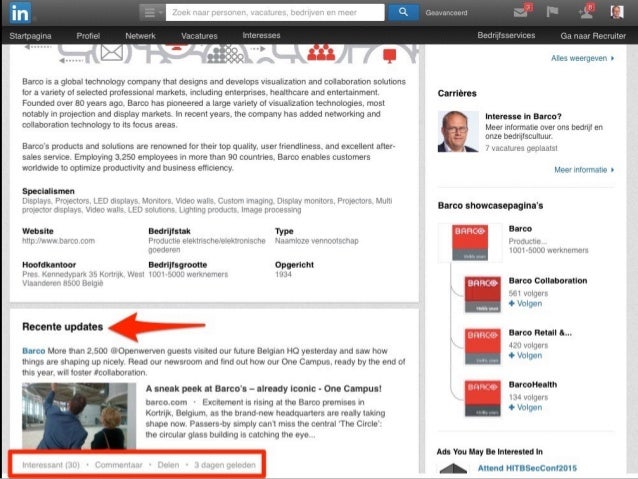Screen dimensions: 638x479
Task: Click Barco showcase page title
Action: 520,229
